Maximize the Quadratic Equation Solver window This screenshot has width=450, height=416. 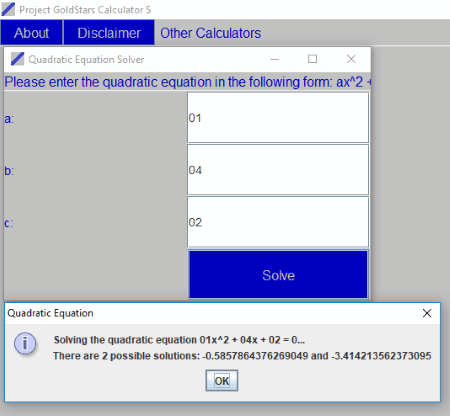tap(312, 59)
